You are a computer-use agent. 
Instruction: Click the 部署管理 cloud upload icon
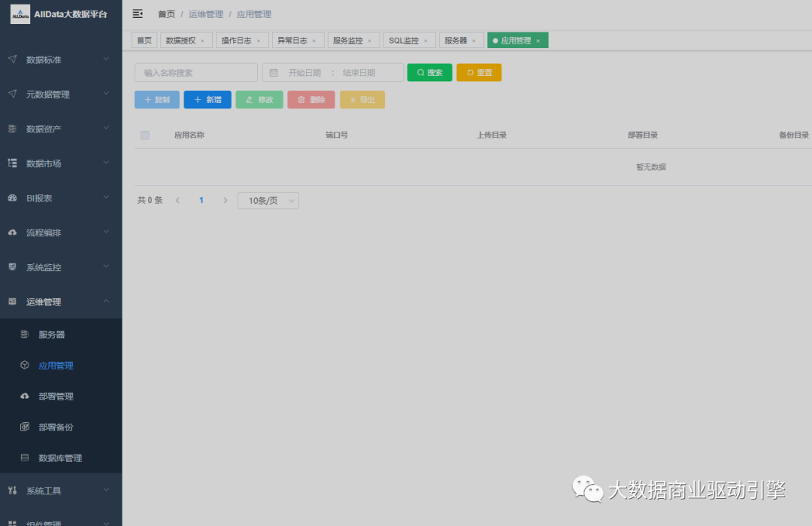[x=25, y=396]
